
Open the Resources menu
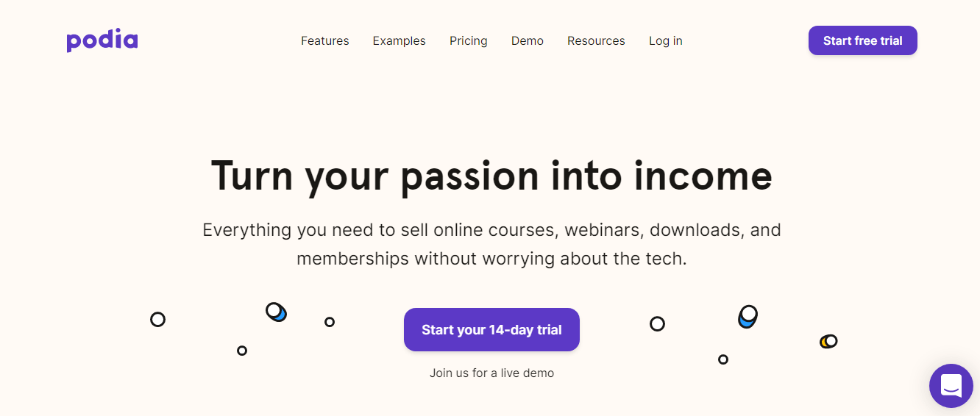[596, 41]
